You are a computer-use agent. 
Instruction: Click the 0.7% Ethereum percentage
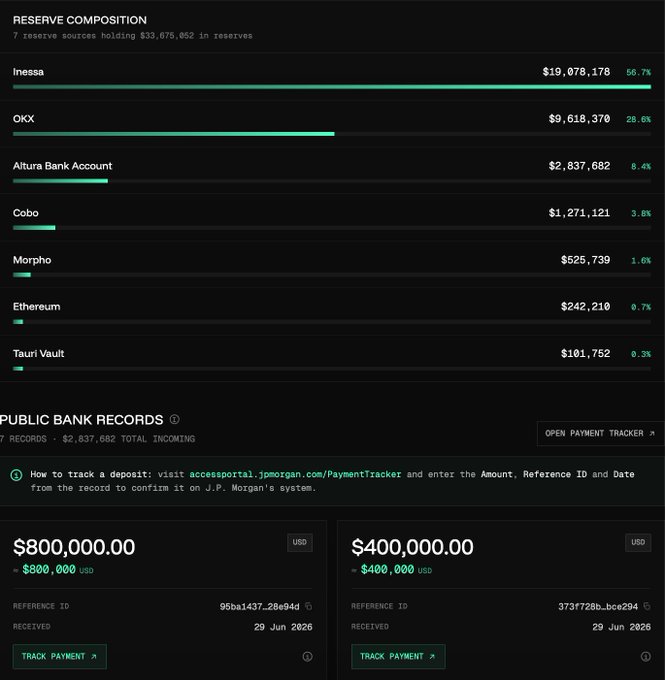pyautogui.click(x=641, y=307)
